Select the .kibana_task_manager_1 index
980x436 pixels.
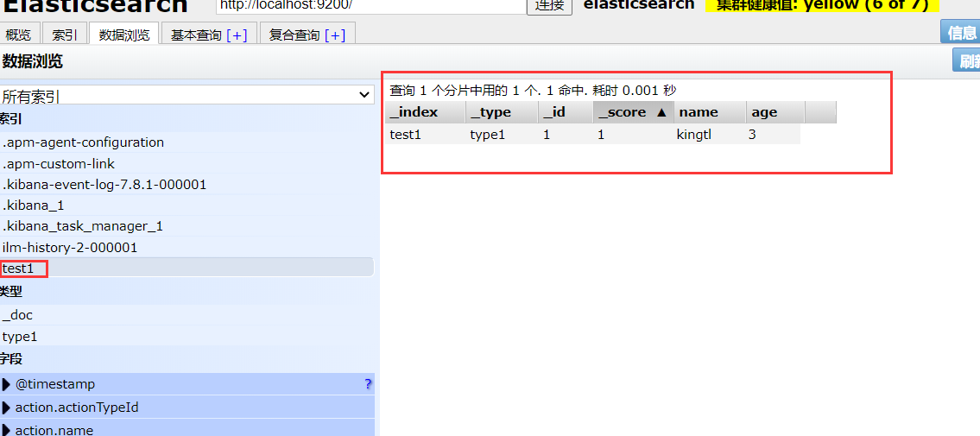click(x=187, y=226)
